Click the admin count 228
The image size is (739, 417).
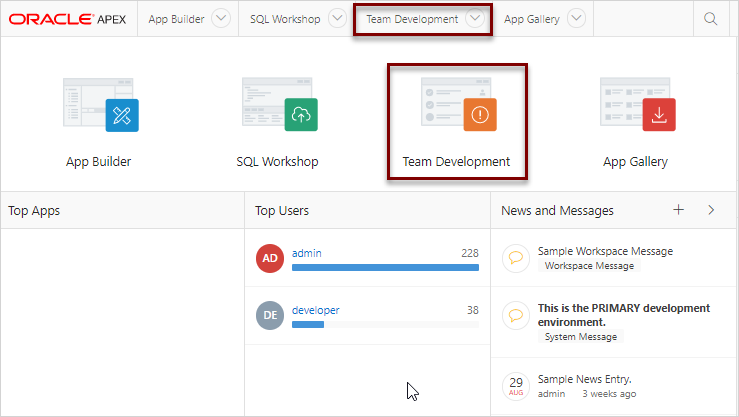coord(470,253)
